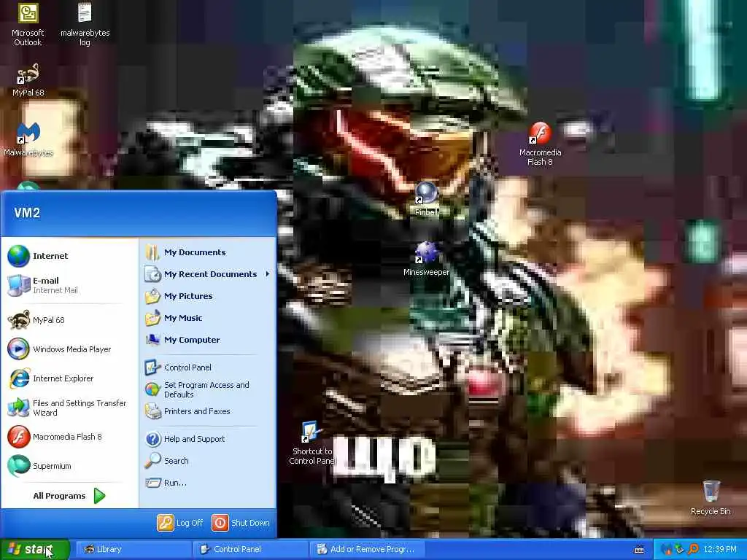
Task: Launch Supermium browser
Action: [x=69, y=466]
